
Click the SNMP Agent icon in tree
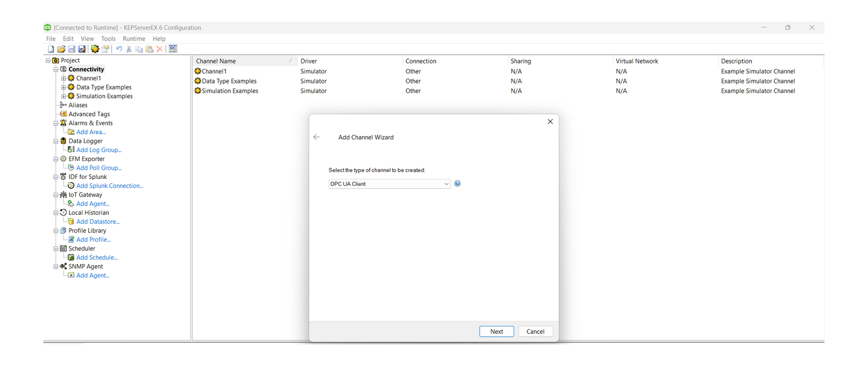point(63,266)
